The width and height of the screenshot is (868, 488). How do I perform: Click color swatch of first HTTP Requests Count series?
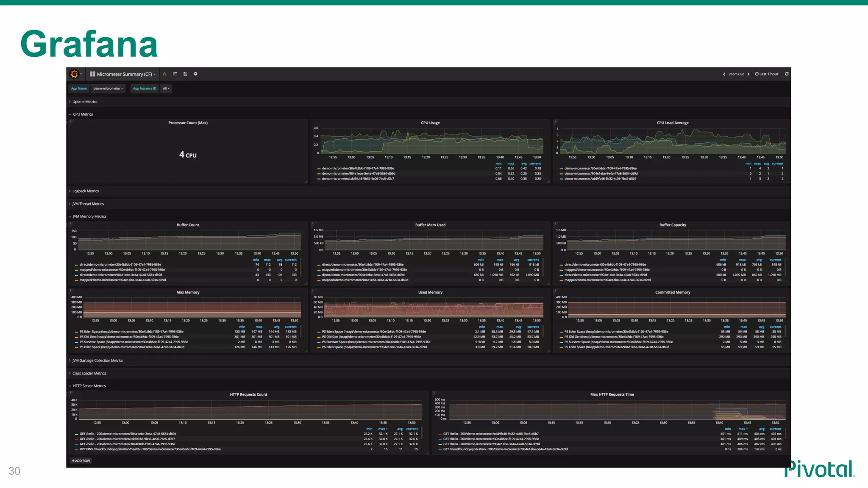(76, 434)
